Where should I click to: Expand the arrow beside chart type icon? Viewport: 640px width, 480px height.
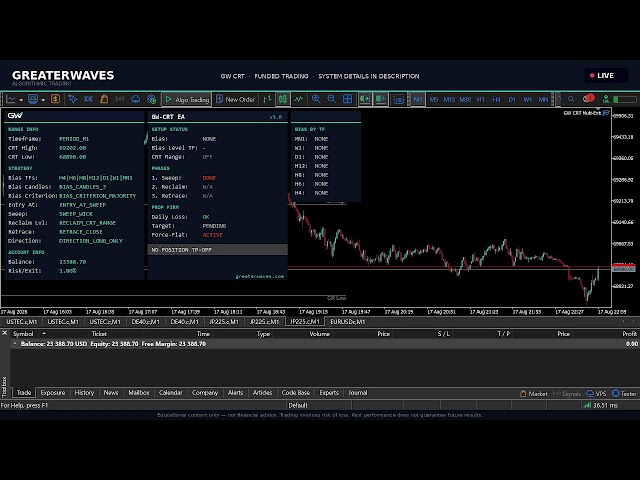click(20, 100)
